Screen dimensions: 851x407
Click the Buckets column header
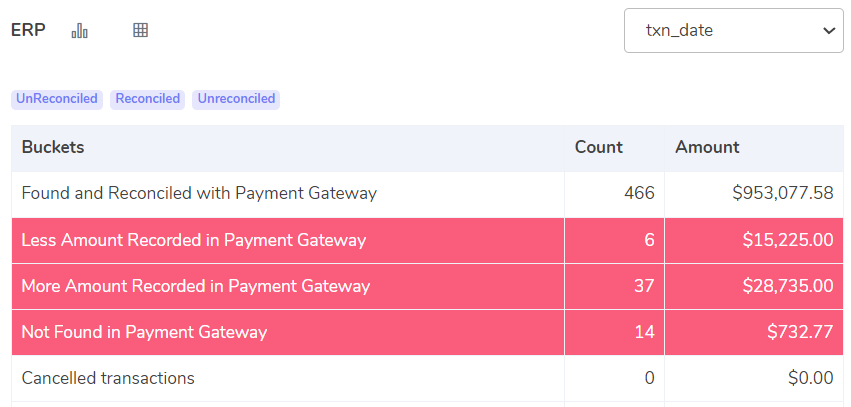click(x=53, y=148)
